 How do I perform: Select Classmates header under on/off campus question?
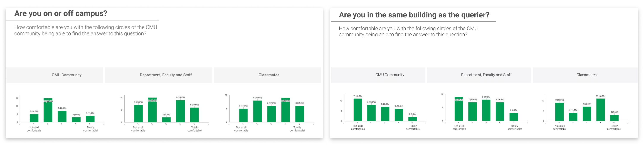pyautogui.click(x=269, y=75)
